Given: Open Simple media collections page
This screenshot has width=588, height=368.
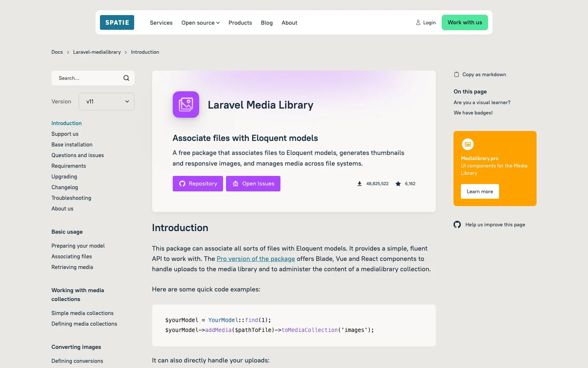Looking at the screenshot, I should pos(82,313).
